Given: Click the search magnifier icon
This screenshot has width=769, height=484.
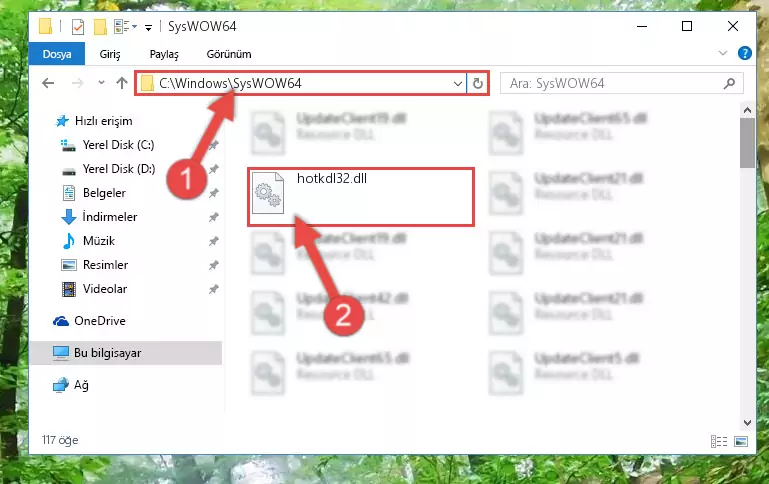Looking at the screenshot, I should (729, 83).
